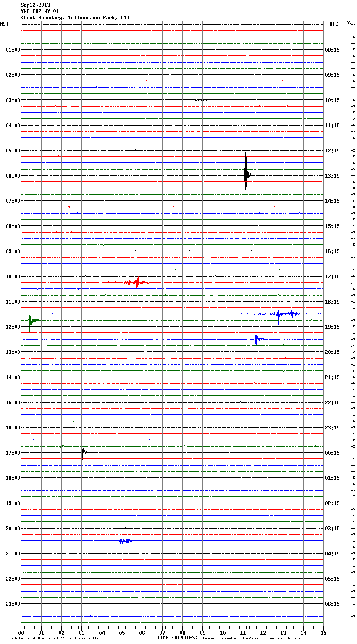
Task: Select the 17:00 MST row label
Action: pos(13,453)
